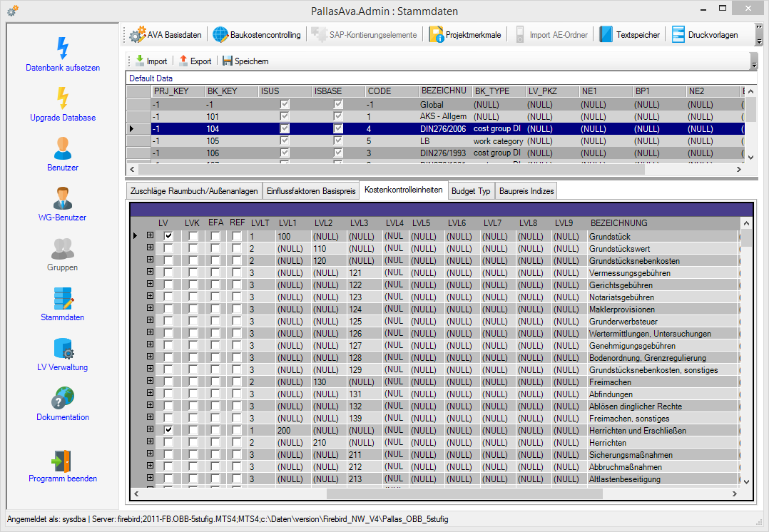Select the Kostenkontrolleinheiten tab

404,190
